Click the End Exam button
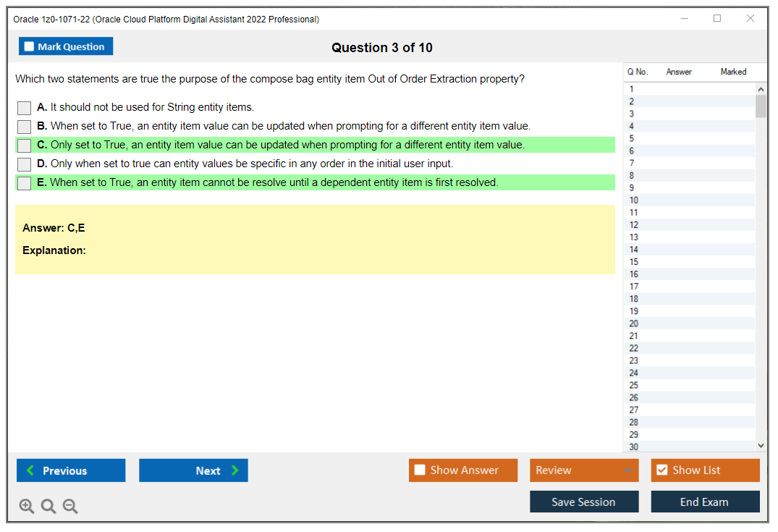 (x=705, y=502)
